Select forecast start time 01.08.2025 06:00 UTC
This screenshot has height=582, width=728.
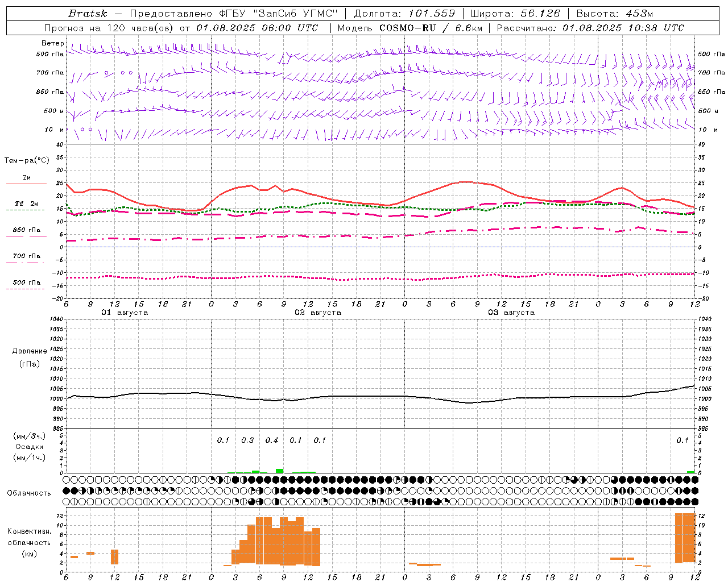pos(257,28)
